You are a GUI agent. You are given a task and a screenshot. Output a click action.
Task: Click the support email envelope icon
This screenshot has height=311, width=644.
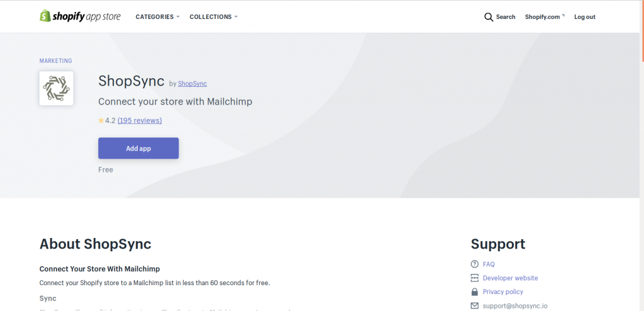tap(475, 306)
